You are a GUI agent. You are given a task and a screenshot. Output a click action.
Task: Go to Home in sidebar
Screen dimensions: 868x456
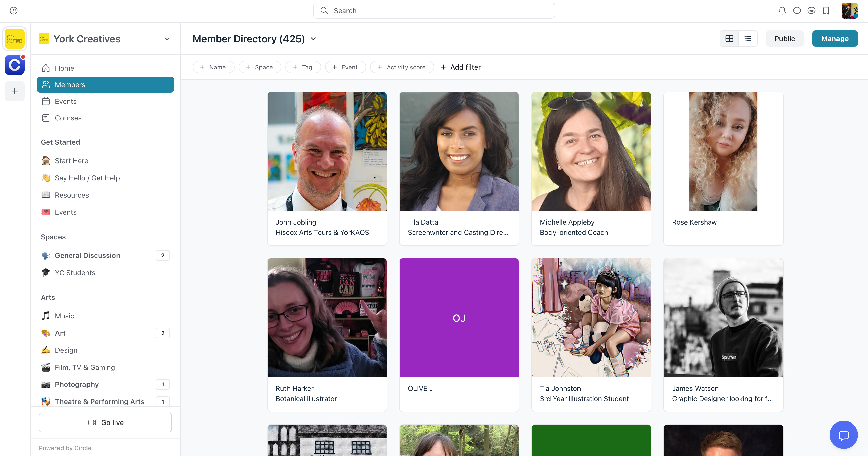tap(105, 68)
